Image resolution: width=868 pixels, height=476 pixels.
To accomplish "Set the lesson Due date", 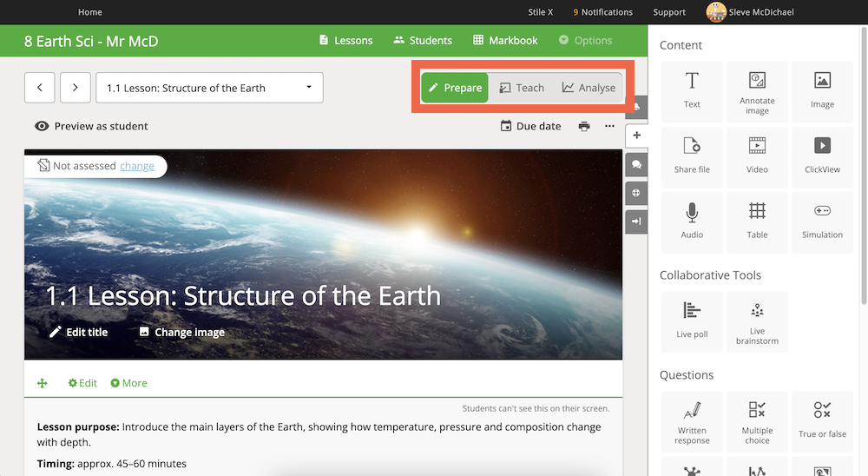I will (530, 126).
